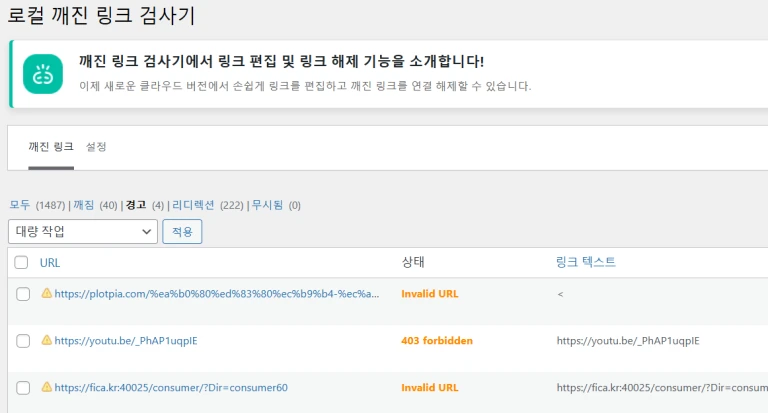Switch to the 설정 tab
The width and height of the screenshot is (768, 413).
tap(96, 146)
